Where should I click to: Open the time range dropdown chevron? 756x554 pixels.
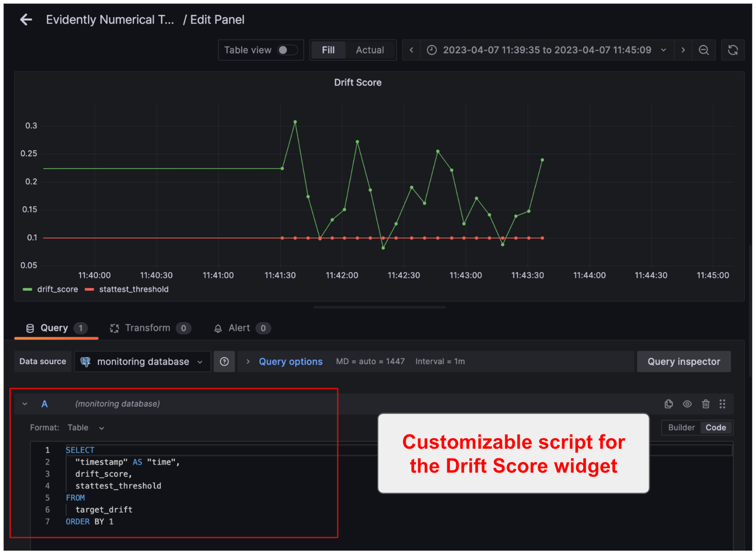pyautogui.click(x=664, y=50)
